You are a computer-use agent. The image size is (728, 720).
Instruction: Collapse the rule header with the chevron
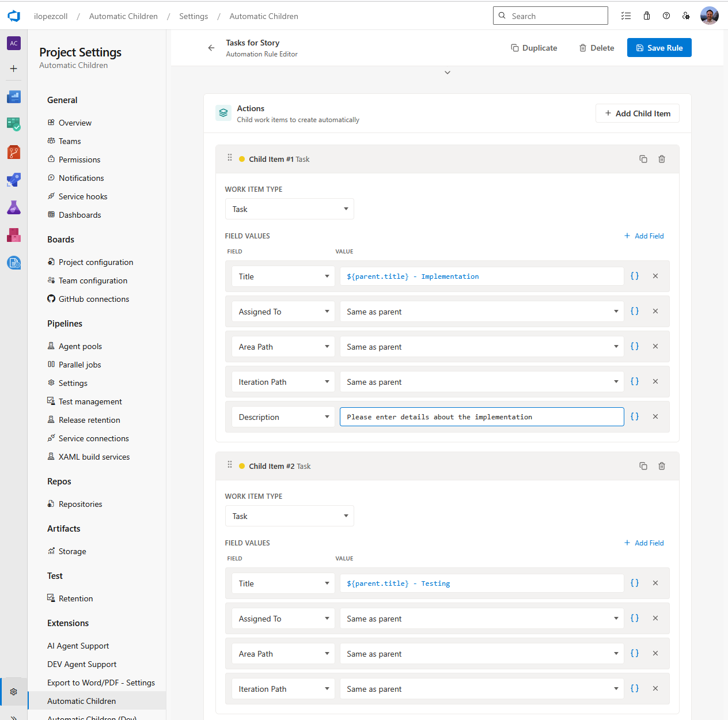point(448,73)
